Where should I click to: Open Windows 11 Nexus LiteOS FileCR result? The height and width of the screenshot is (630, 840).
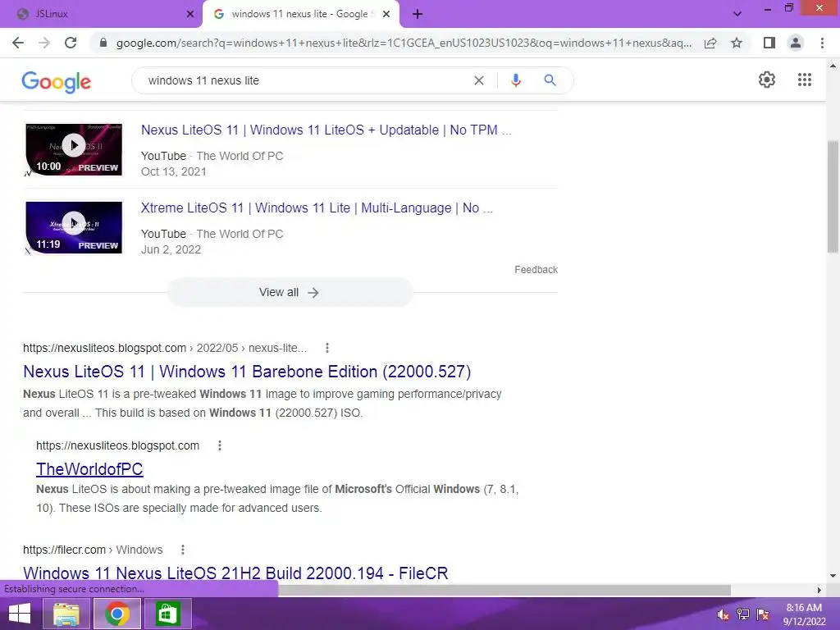(x=235, y=573)
